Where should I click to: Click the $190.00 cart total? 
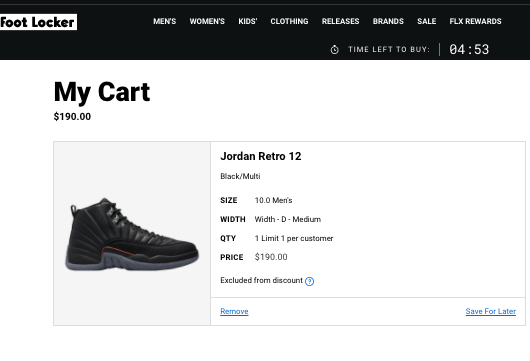pyautogui.click(x=72, y=117)
